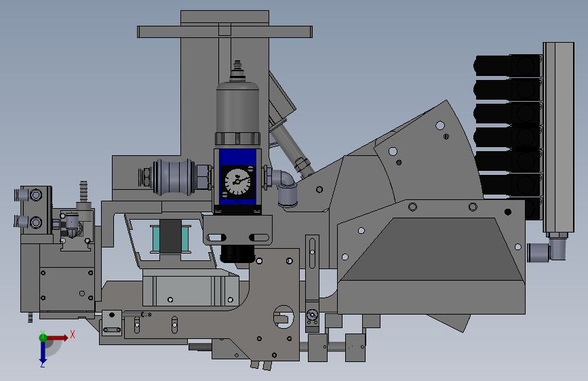Click the green Y axis ball of the triad
The width and height of the screenshot is (588, 381).
click(43, 338)
